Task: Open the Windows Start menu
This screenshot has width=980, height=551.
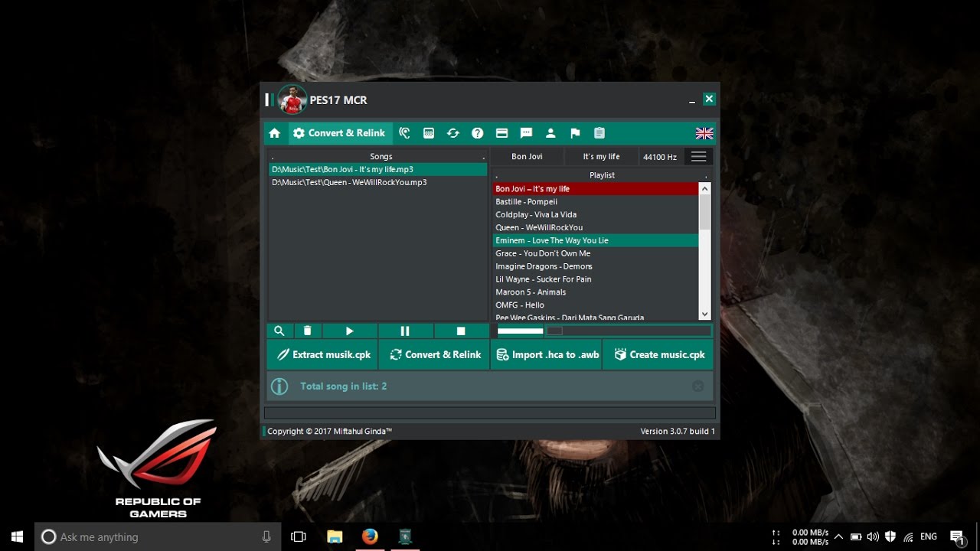Action: tap(17, 536)
